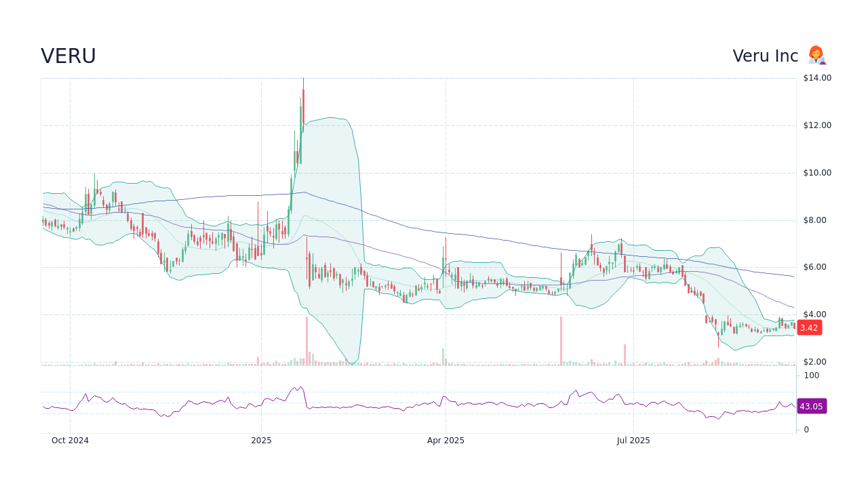Toggle the VERU ticker heading
Viewport: 868px width, 488px height.
[68, 56]
